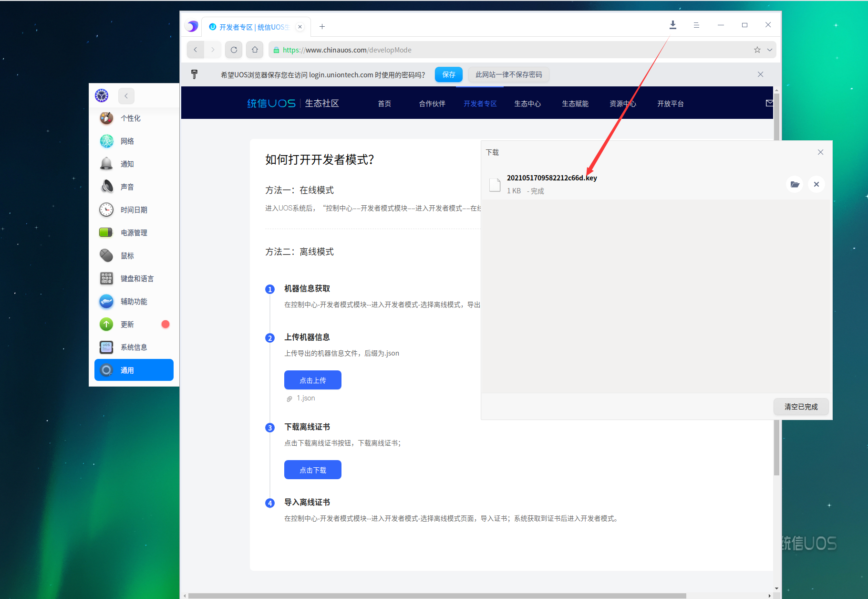Open 通知 settings in Control Center
This screenshot has height=599, width=868.
(x=134, y=164)
